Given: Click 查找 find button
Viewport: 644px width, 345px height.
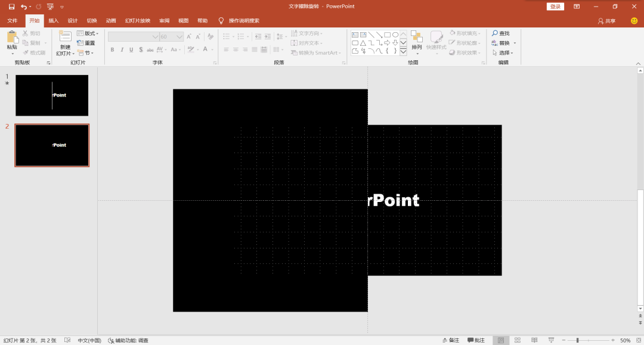Looking at the screenshot, I should tap(501, 33).
